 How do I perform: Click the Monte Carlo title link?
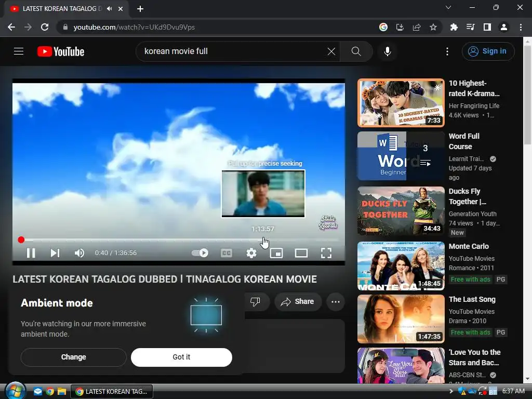pyautogui.click(x=469, y=246)
